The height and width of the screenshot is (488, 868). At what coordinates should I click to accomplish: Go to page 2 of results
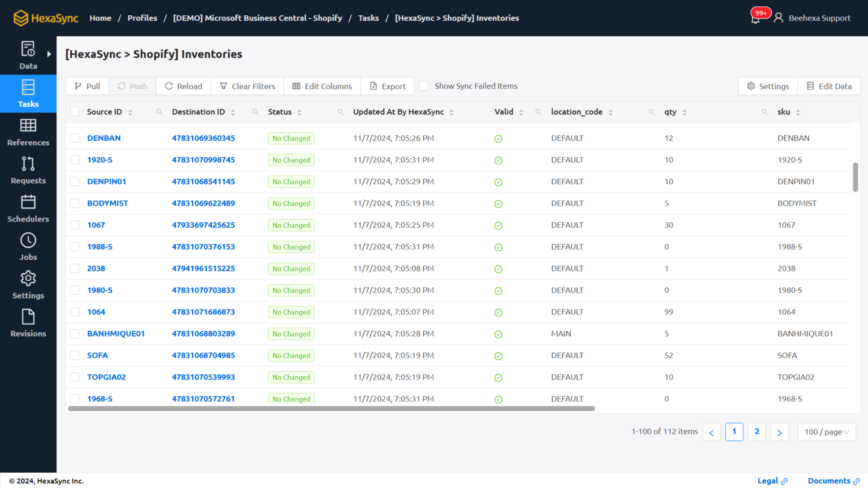tap(757, 432)
